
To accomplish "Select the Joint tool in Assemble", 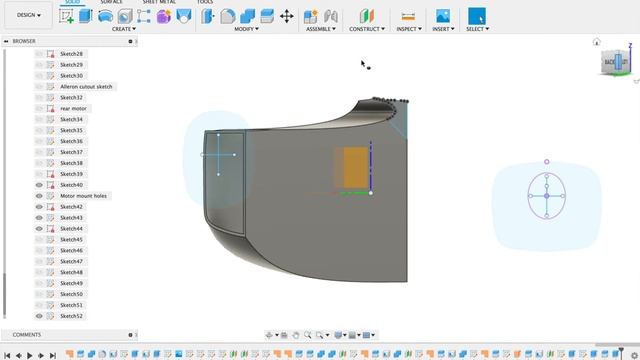I will coord(331,16).
